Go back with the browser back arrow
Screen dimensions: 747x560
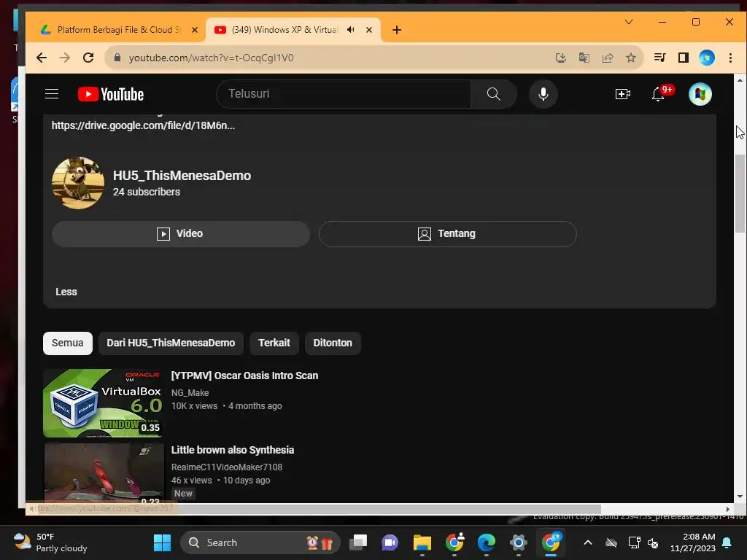42,58
